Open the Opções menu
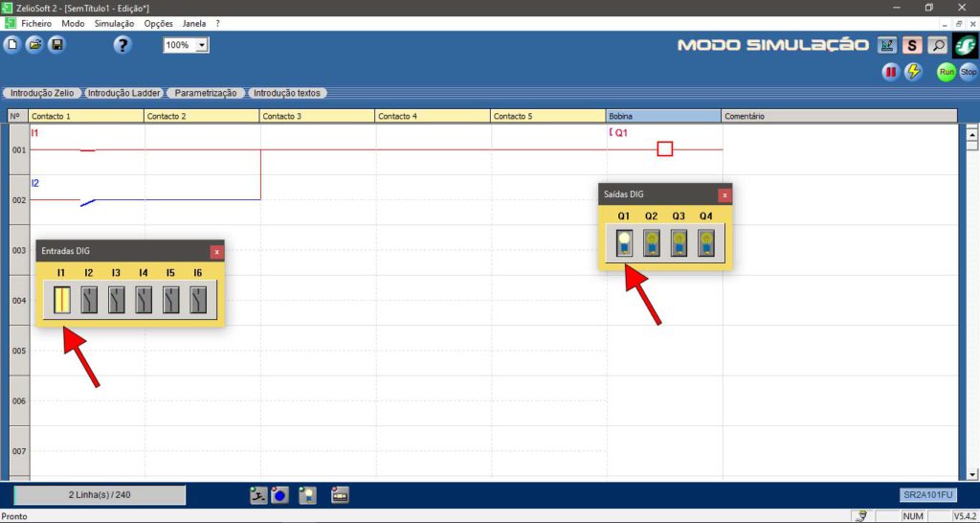 click(159, 22)
